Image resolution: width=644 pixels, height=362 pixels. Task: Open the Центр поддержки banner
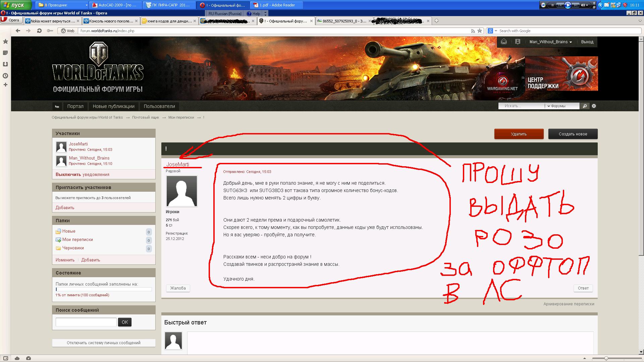561,73
